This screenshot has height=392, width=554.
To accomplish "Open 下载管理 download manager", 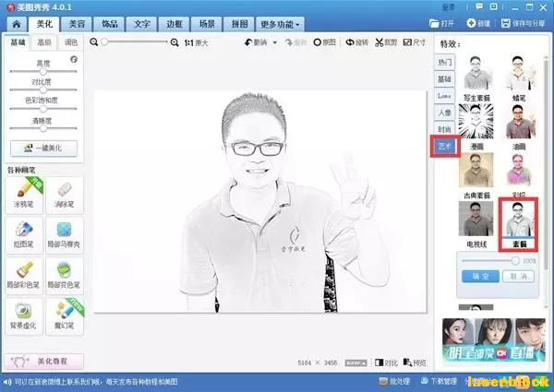I will pyautogui.click(x=439, y=382).
